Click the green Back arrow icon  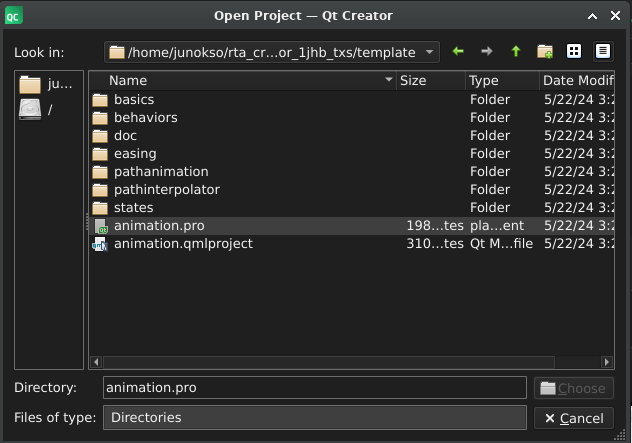[x=458, y=51]
